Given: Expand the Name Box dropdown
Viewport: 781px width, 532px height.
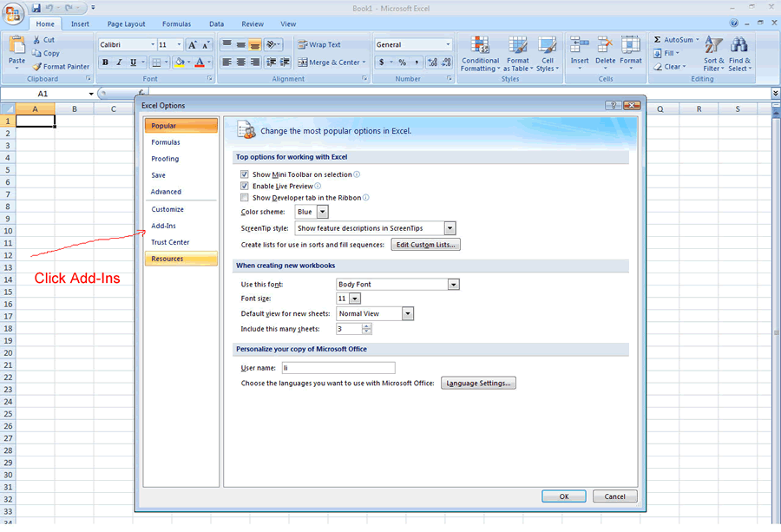Looking at the screenshot, I should click(91, 94).
